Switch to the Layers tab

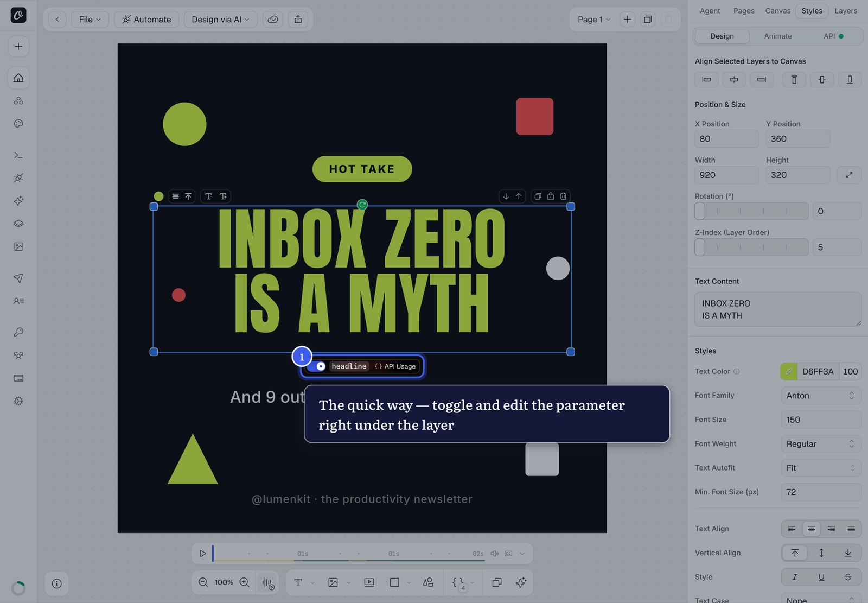click(846, 11)
